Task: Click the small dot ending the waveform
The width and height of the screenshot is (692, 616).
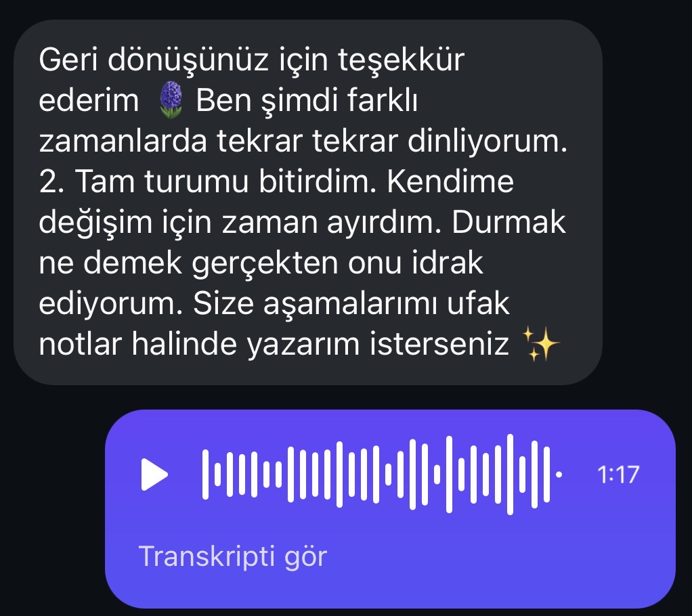Action: pos(559,475)
